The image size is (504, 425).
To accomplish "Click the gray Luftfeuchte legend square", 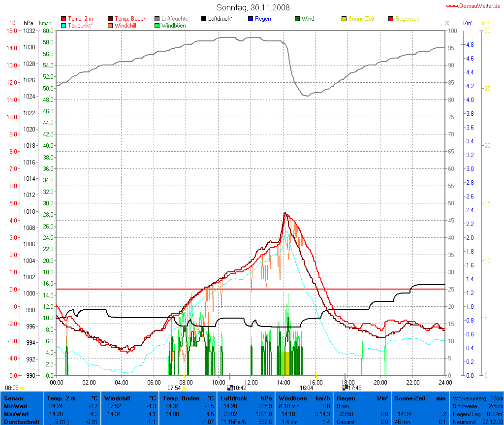I will 157,19.
